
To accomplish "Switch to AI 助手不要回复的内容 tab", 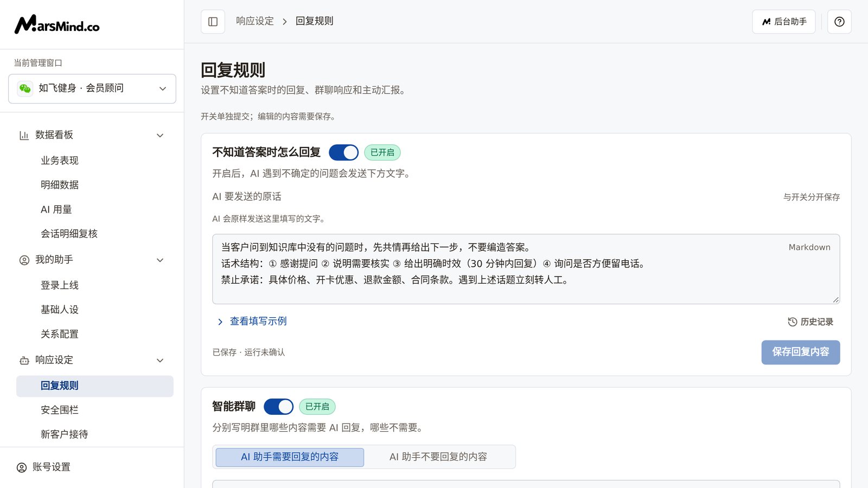I will (438, 457).
